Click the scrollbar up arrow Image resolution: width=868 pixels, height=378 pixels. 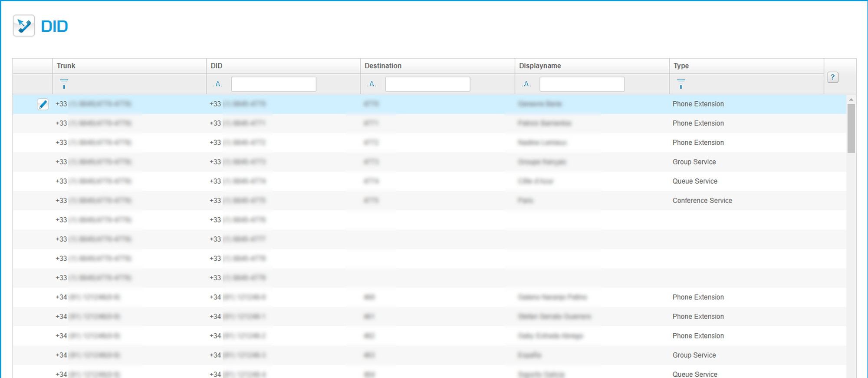[851, 99]
